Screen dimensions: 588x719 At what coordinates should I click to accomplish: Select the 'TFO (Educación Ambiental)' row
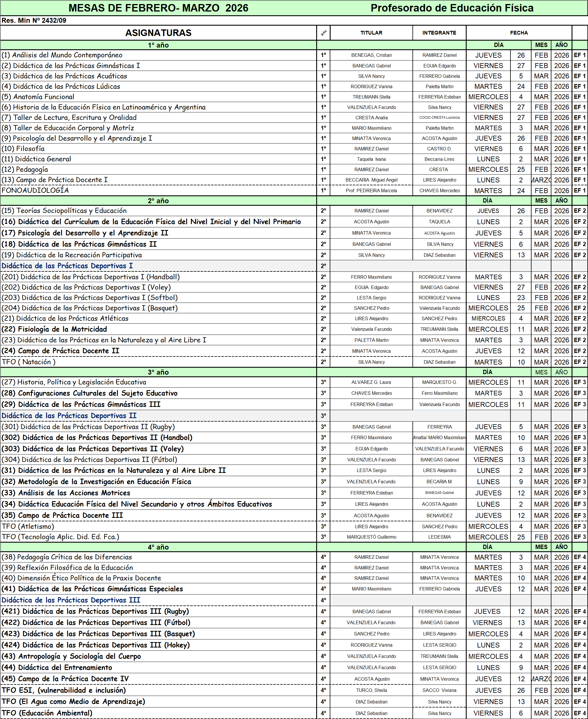click(x=47, y=713)
